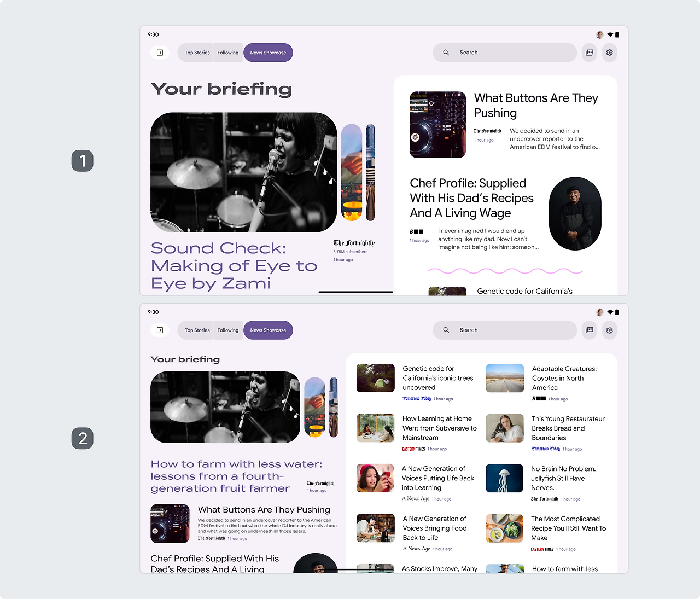This screenshot has width=700, height=599.
Task: Click The Fortnightly logo under No Brain No Problem
Action: coord(545,499)
